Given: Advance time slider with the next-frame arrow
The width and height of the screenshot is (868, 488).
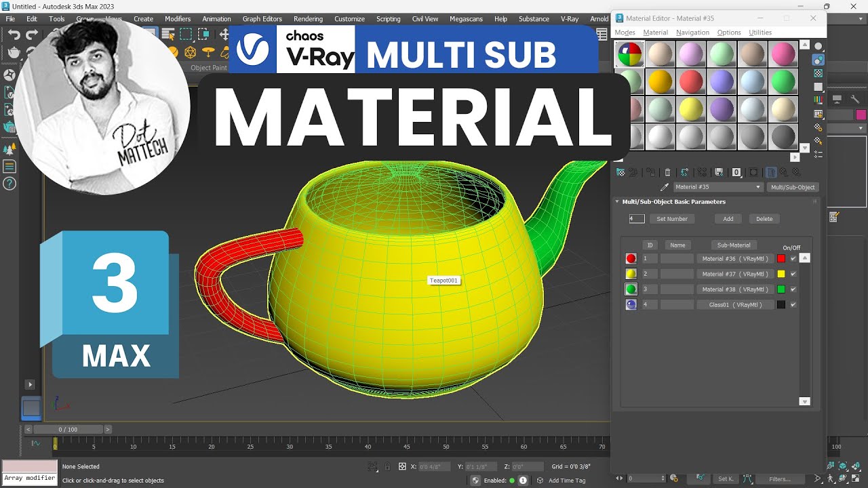Looking at the screenshot, I should (108, 429).
